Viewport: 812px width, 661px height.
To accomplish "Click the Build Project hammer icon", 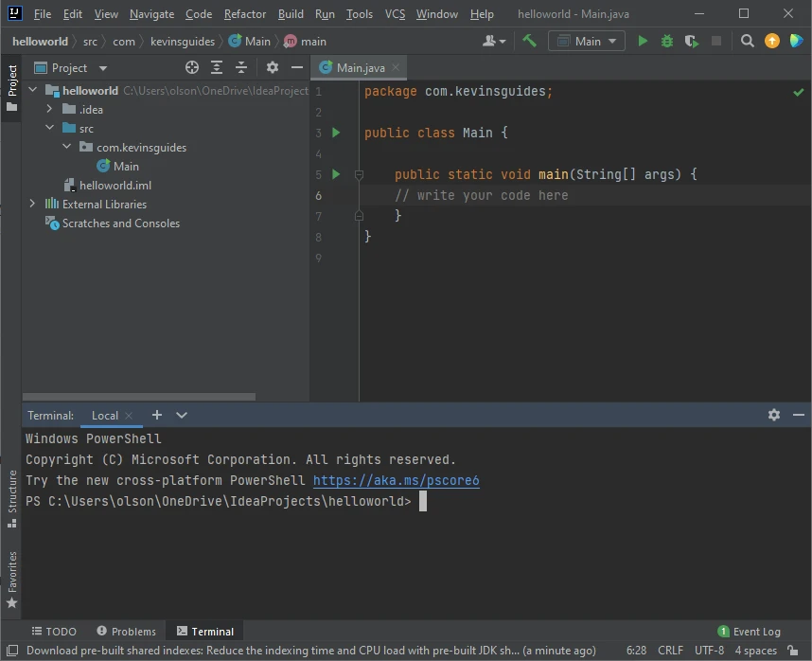I will [529, 41].
